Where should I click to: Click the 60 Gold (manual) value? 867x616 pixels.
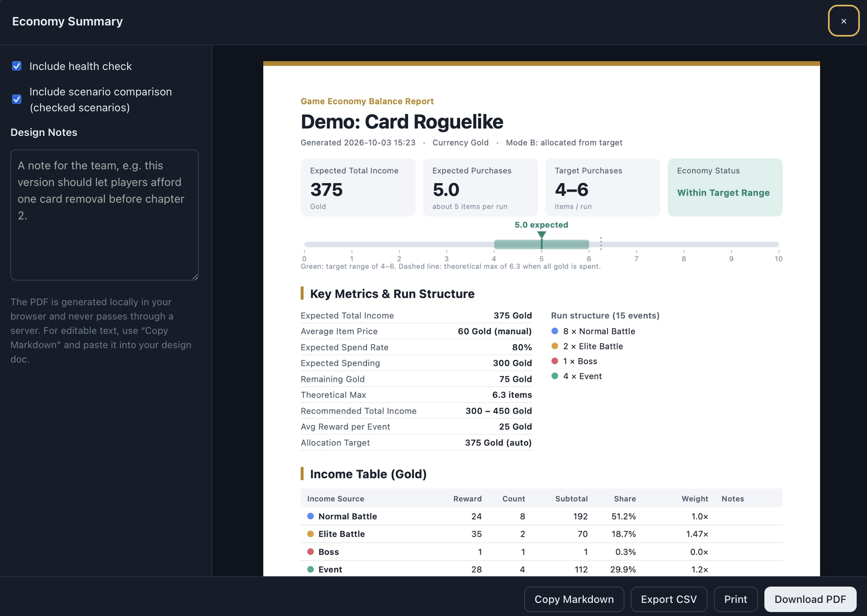pyautogui.click(x=495, y=331)
